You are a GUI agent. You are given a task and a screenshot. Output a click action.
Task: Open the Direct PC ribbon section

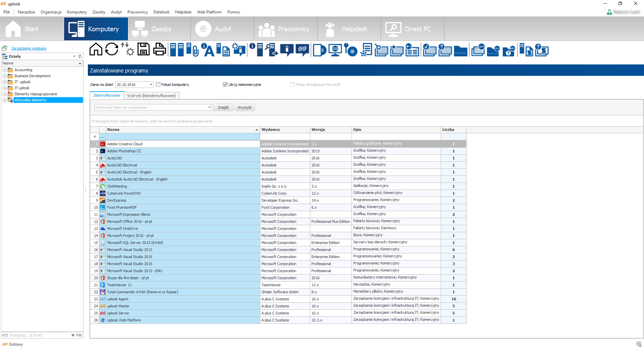pos(412,29)
